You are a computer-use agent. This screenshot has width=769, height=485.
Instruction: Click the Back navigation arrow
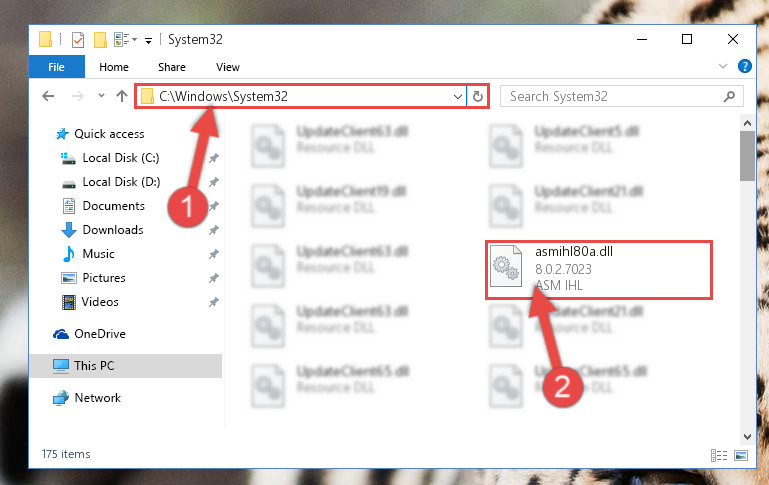[48, 96]
